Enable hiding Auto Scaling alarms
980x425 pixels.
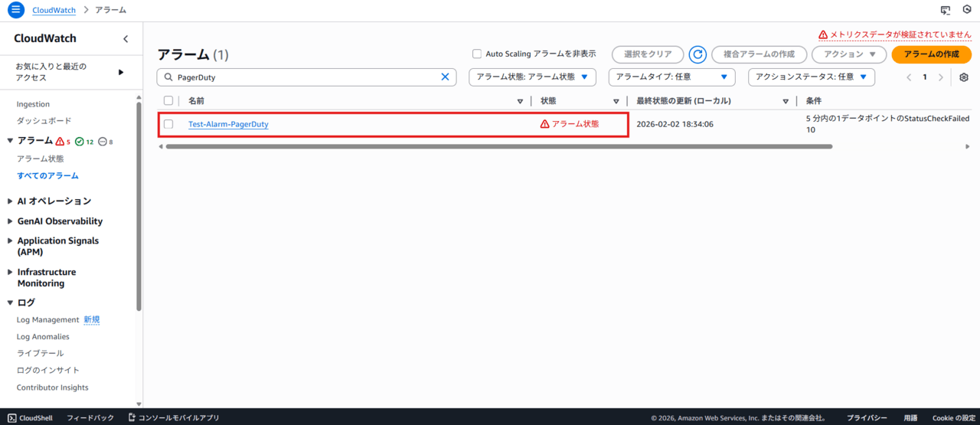click(477, 54)
